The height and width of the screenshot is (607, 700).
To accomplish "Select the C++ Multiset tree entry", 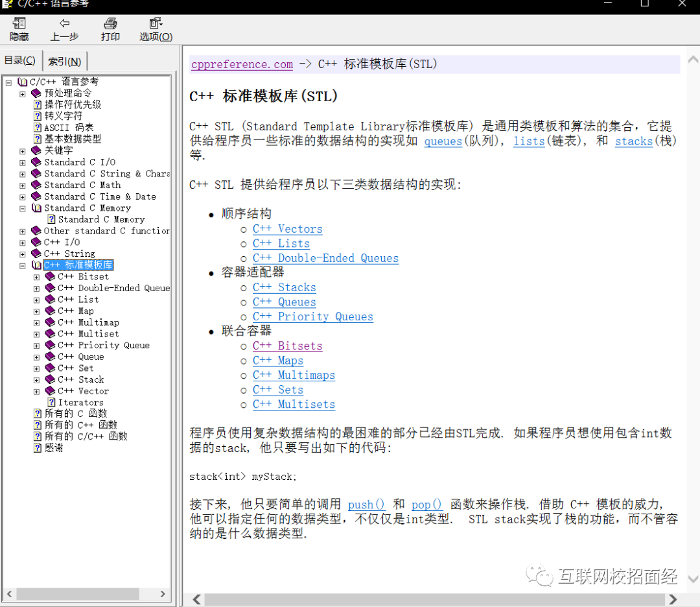I will coord(88,333).
